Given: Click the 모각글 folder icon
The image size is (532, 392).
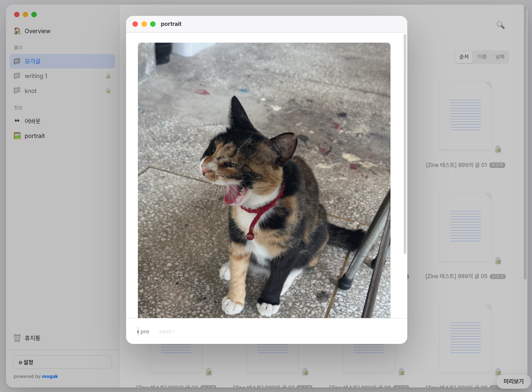Looking at the screenshot, I should coord(17,61).
